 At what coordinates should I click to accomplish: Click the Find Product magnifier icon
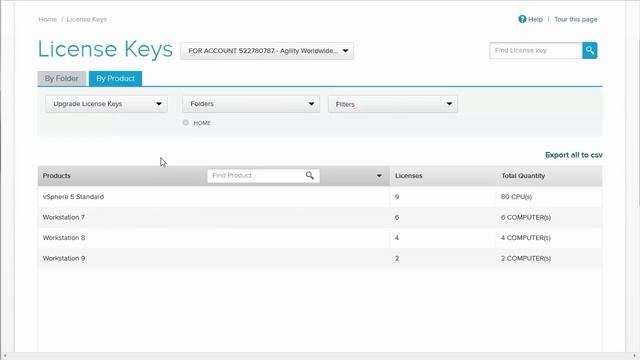coord(310,176)
